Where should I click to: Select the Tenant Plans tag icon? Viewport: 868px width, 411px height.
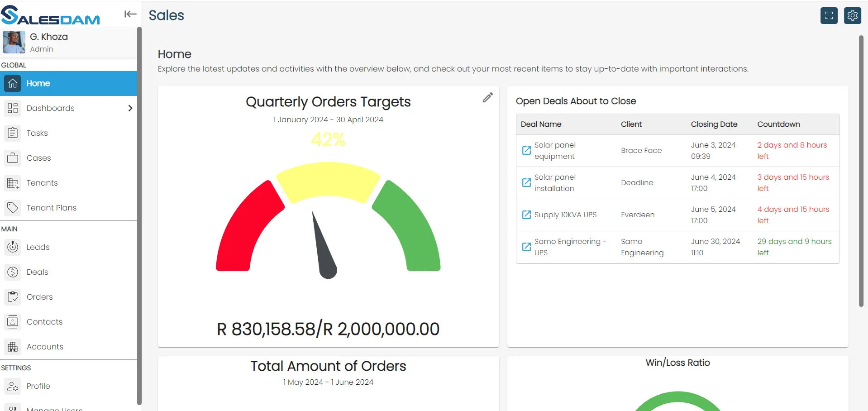coord(12,208)
